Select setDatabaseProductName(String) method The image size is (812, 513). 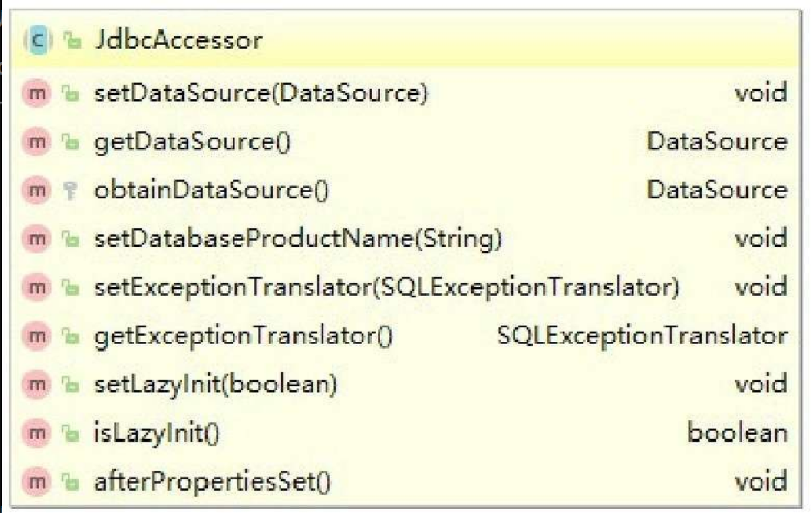tap(406, 239)
